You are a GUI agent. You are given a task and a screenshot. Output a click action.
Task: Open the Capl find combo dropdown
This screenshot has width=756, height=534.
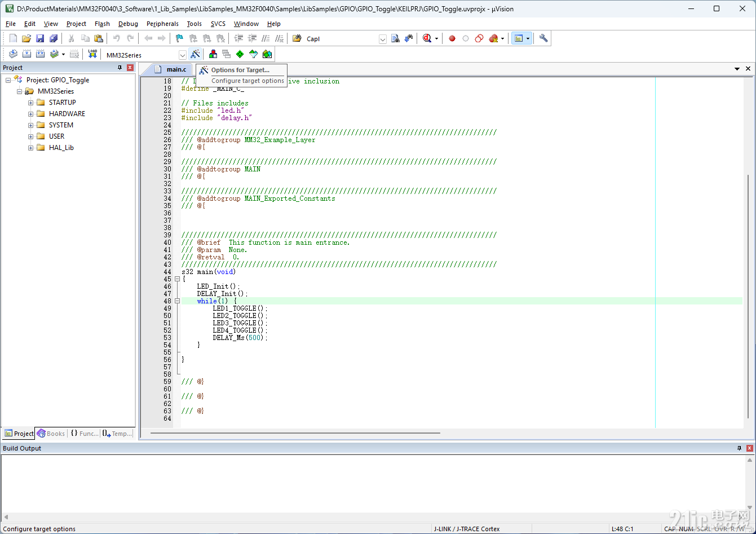383,39
